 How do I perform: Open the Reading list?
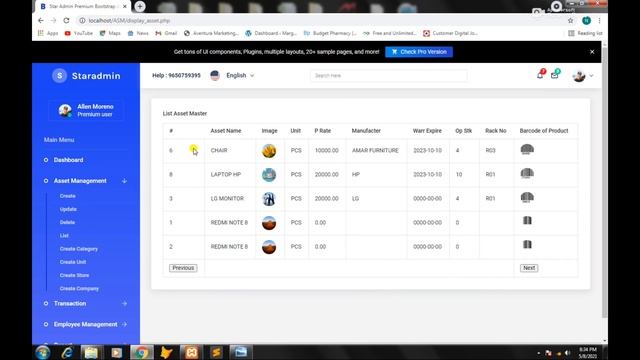coord(585,33)
